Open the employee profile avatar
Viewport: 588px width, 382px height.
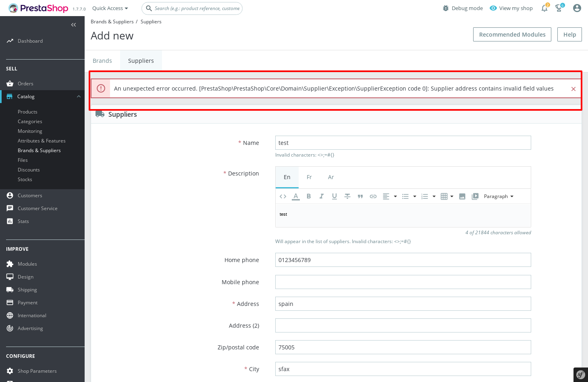tap(577, 8)
